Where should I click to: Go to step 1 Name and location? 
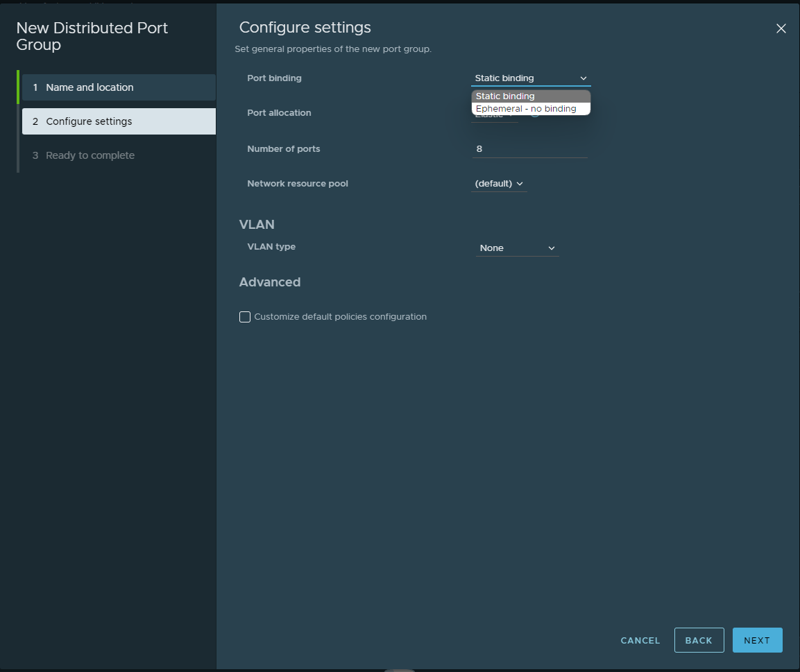(x=119, y=87)
